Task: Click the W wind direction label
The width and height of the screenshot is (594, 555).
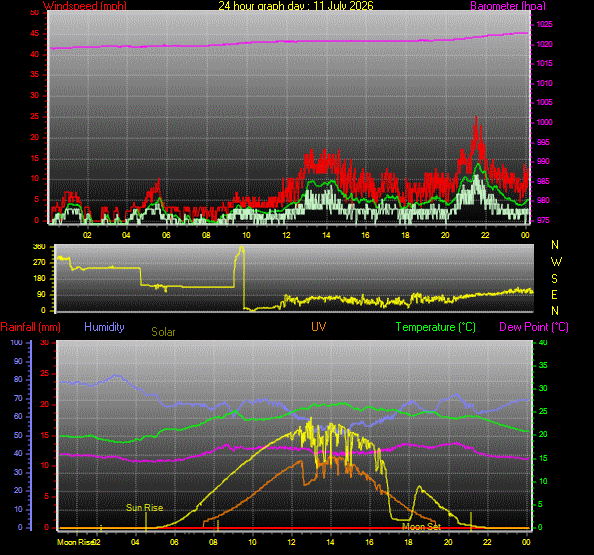Action: 556,261
